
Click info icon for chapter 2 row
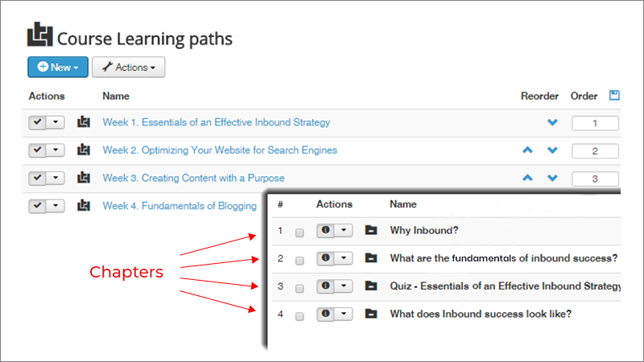pyautogui.click(x=325, y=258)
